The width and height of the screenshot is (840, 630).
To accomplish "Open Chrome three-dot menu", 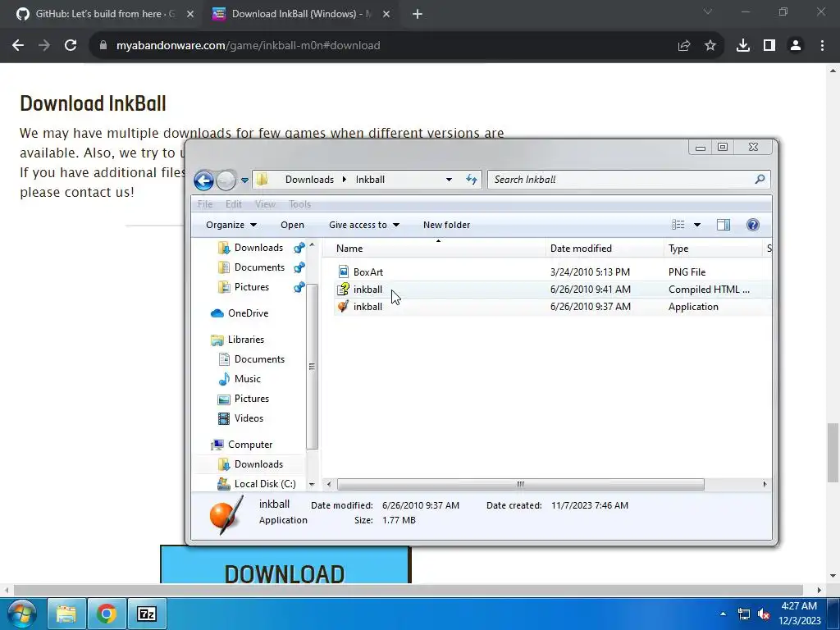I will click(822, 46).
